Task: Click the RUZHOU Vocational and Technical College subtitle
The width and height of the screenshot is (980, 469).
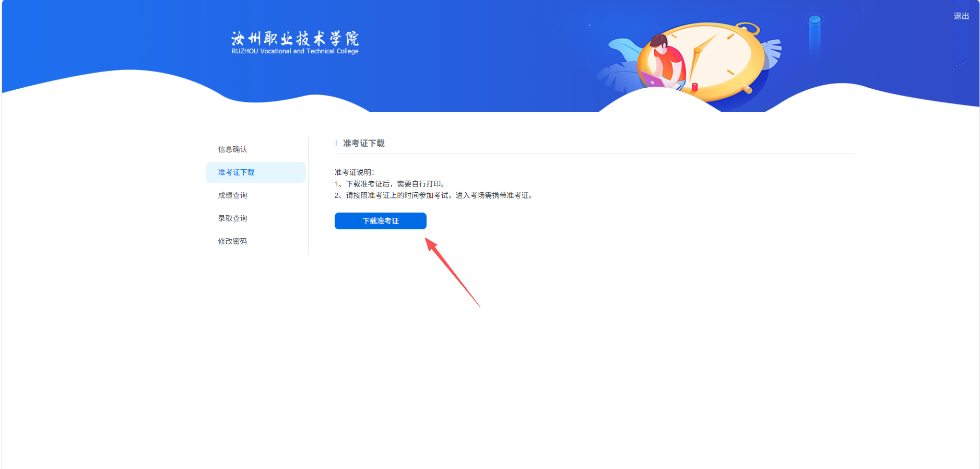Action: click(x=295, y=51)
